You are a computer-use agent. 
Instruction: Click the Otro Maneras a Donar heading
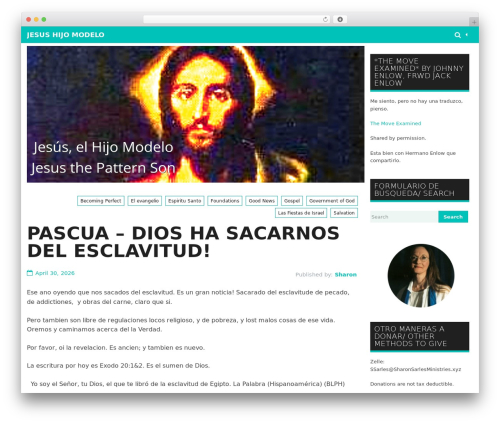click(x=419, y=336)
